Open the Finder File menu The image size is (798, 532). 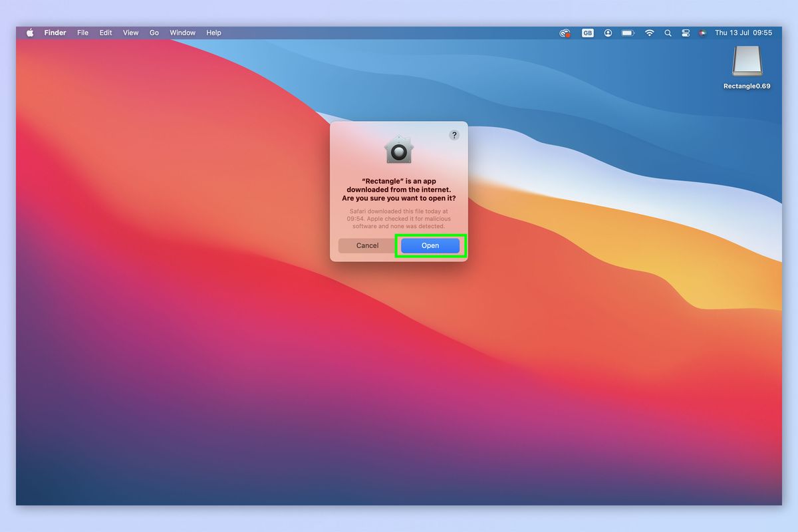pyautogui.click(x=82, y=33)
